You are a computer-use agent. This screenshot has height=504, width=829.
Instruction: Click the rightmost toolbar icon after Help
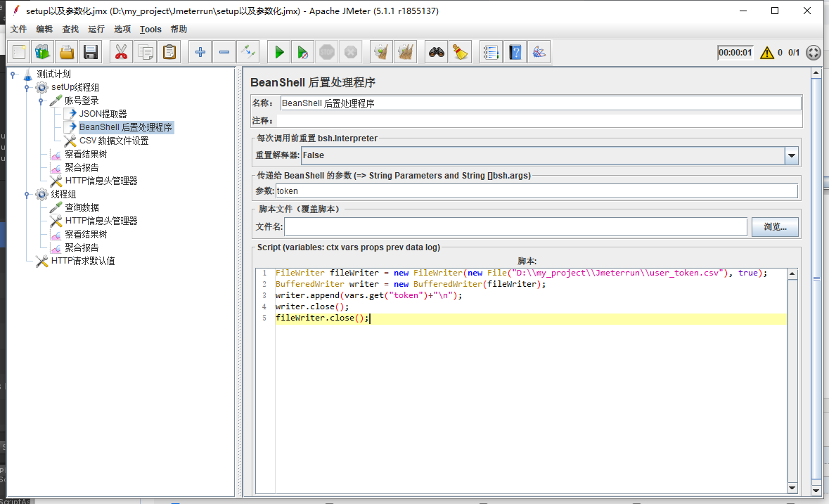(x=539, y=52)
